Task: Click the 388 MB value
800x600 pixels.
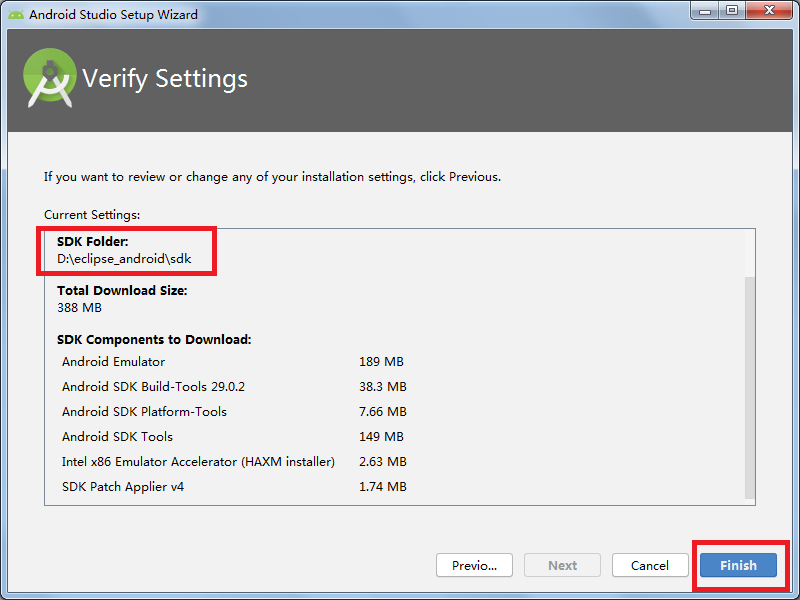Action: point(79,308)
